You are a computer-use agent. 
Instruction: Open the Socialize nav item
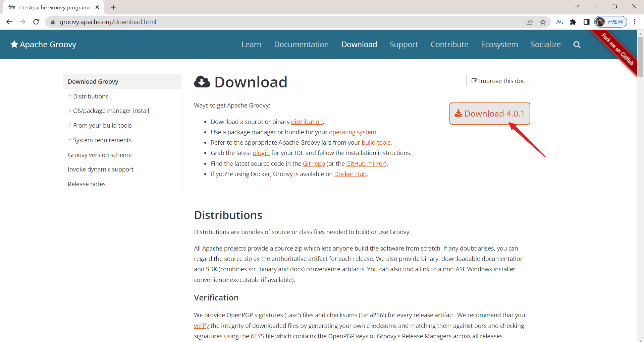[x=546, y=45]
